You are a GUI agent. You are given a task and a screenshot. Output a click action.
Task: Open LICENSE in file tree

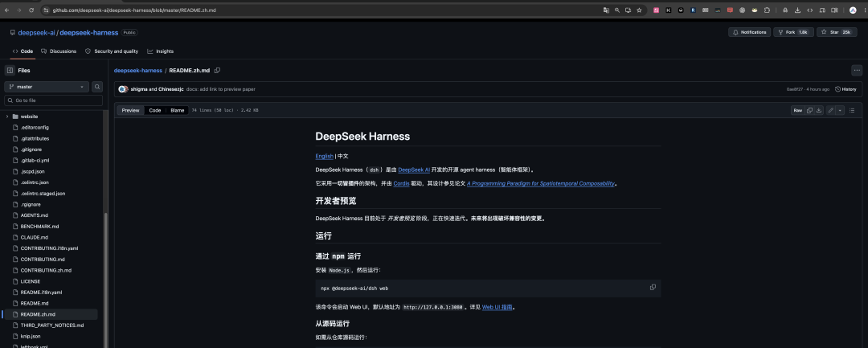31,281
